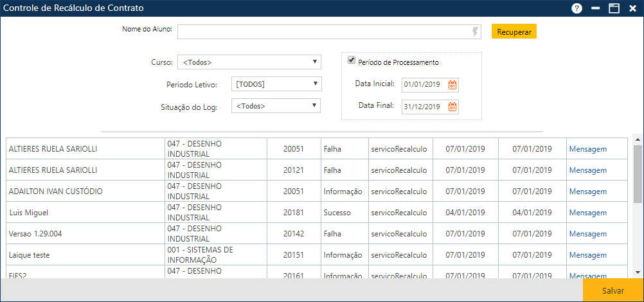Click the help question mark icon

577,8
